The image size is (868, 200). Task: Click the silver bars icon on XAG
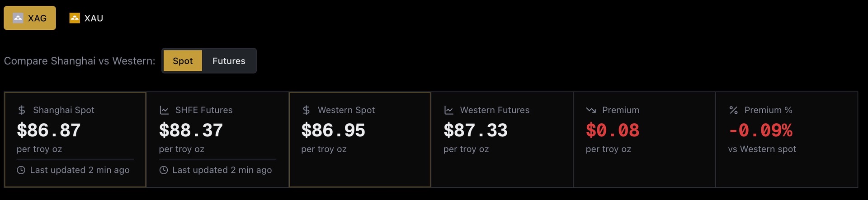click(x=18, y=18)
